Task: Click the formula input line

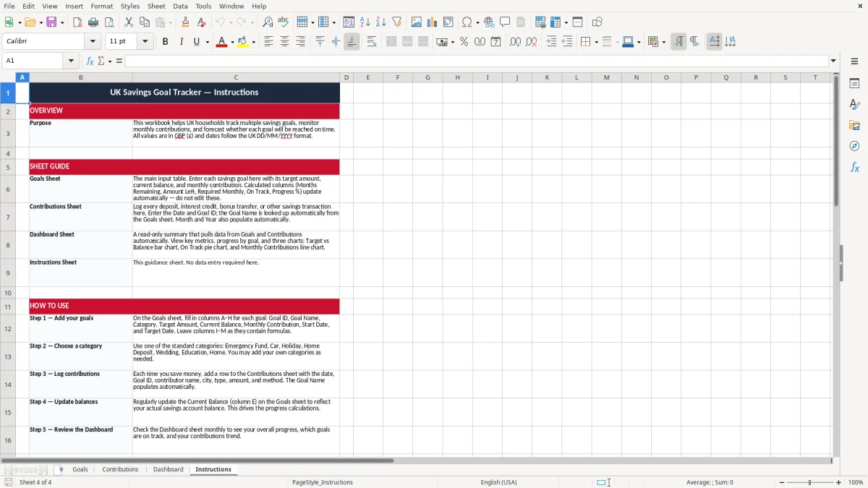Action: pyautogui.click(x=476, y=61)
